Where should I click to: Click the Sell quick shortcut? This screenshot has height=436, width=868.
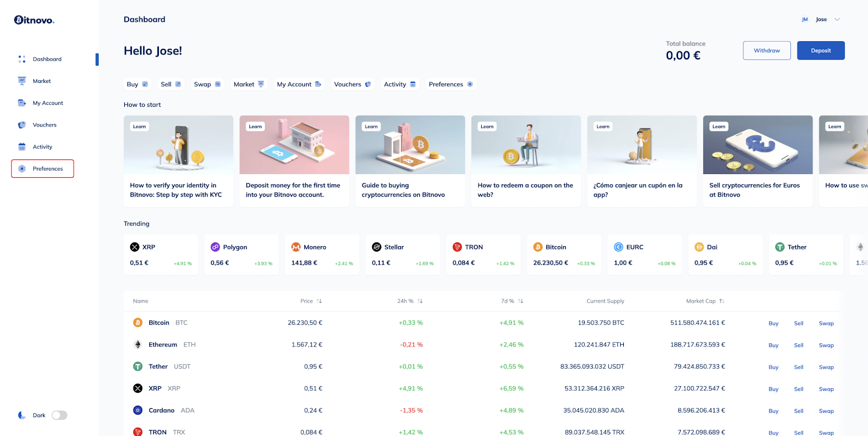171,84
